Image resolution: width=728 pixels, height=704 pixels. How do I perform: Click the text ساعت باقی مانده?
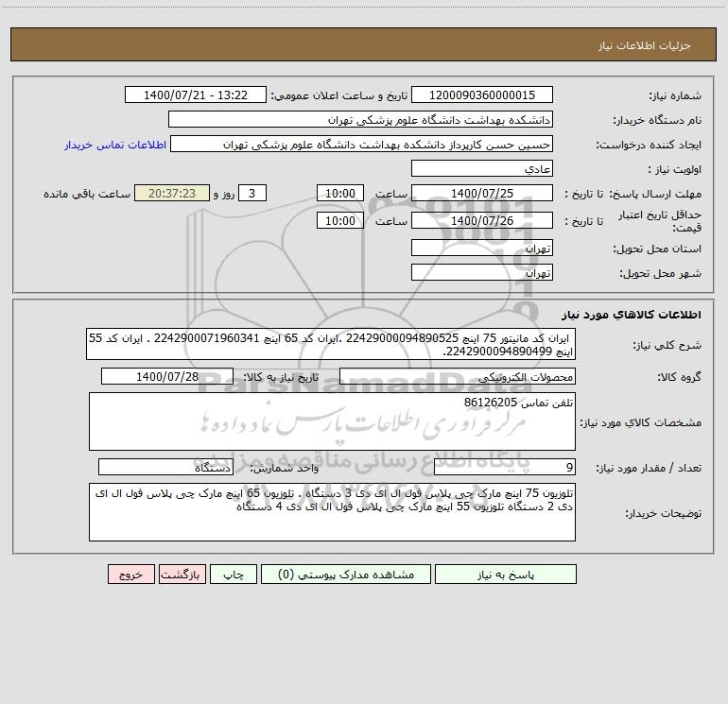click(x=87, y=194)
